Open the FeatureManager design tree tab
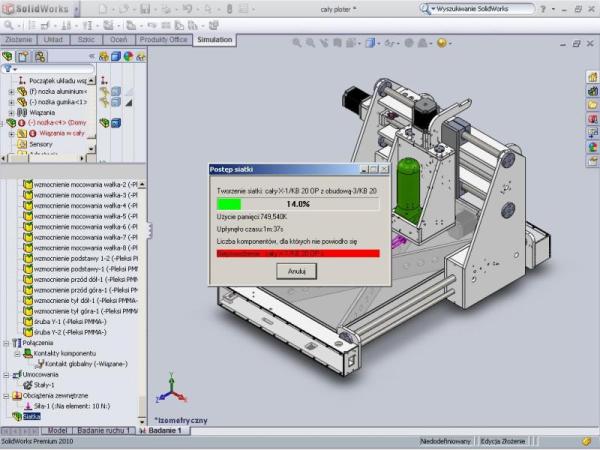 (8, 57)
